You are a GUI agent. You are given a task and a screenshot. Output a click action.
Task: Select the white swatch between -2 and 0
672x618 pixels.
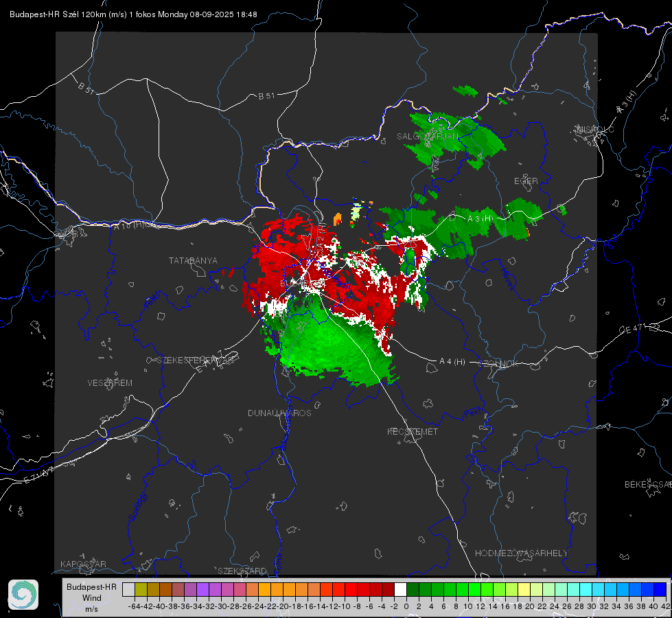(x=400, y=589)
